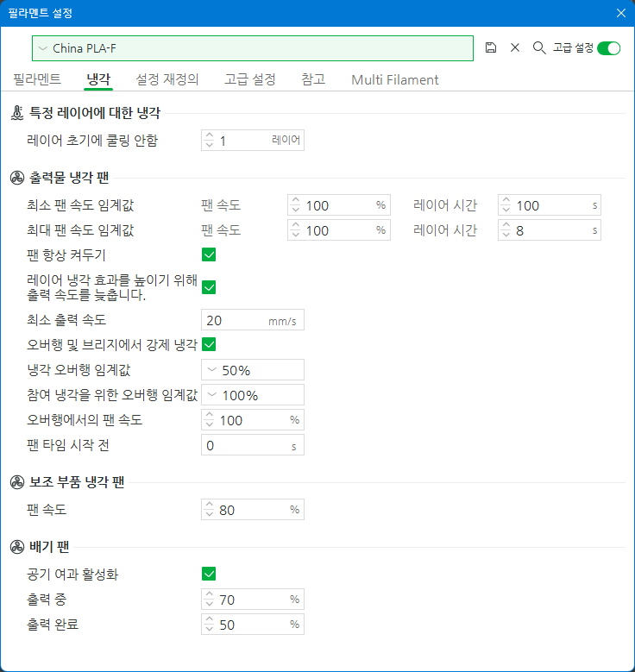Click the 팬 타임 시작 전 0 s field
This screenshot has width=635, height=672.
[x=253, y=445]
